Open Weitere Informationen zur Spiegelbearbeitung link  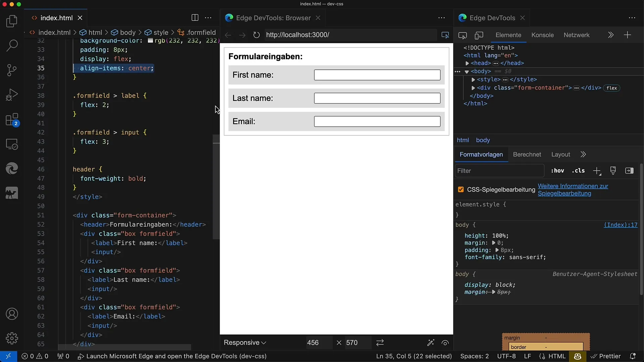tap(573, 190)
